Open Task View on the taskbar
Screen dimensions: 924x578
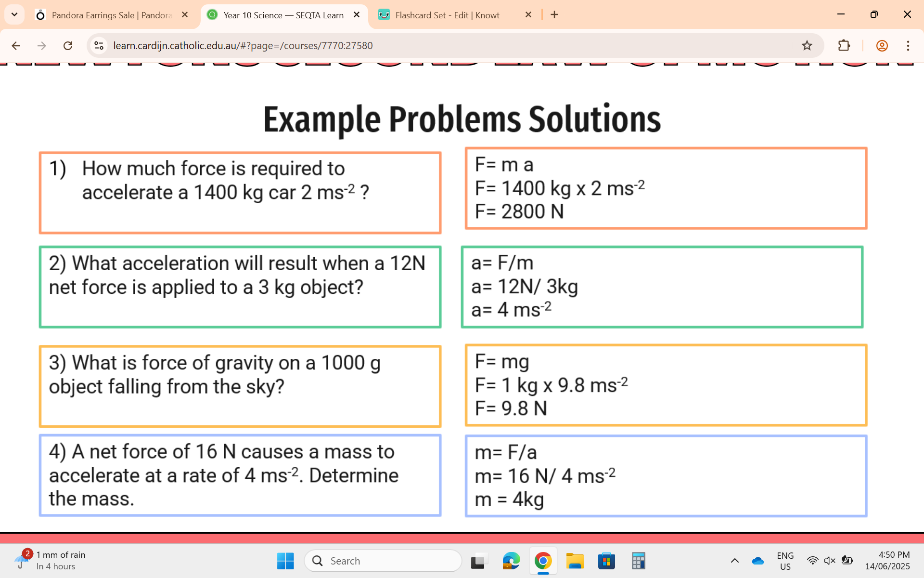(479, 561)
